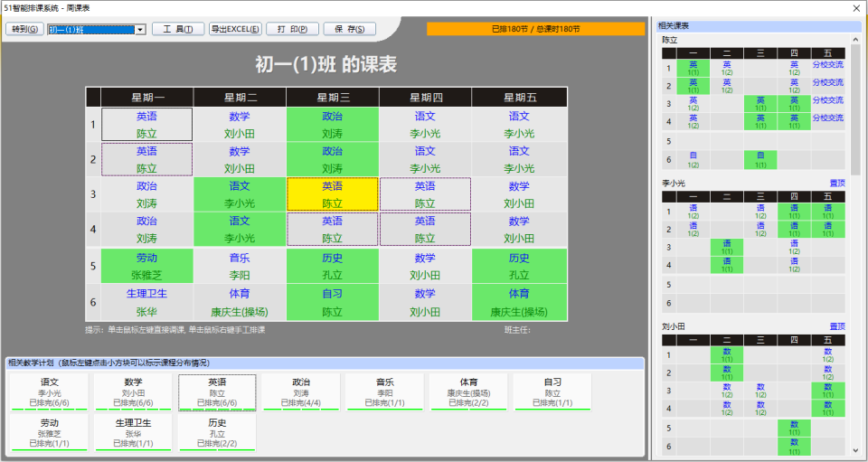The height and width of the screenshot is (462, 868).
Task: Click the 政治 刘涛 teaching plan block
Action: pos(301,392)
